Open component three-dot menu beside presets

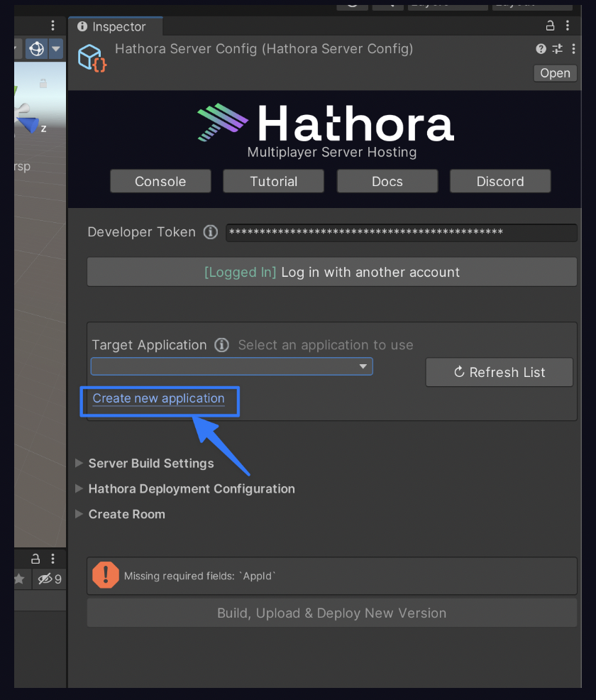573,49
